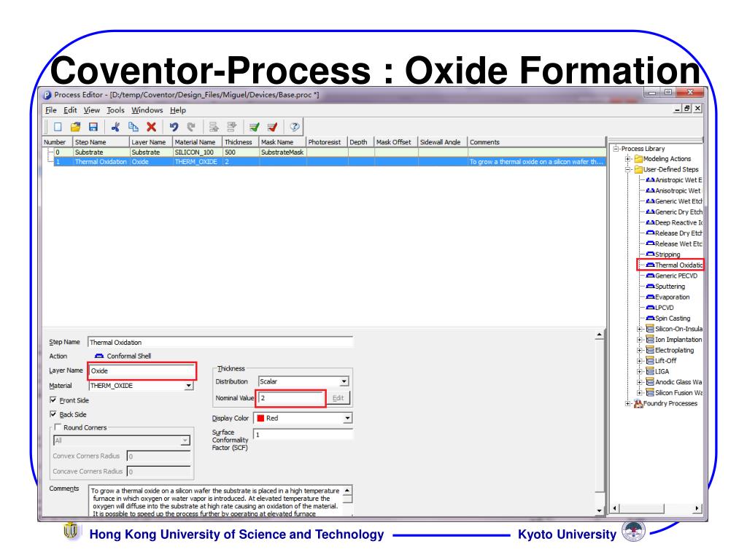
Task: Cut the selected step with scissors icon
Action: tap(115, 127)
